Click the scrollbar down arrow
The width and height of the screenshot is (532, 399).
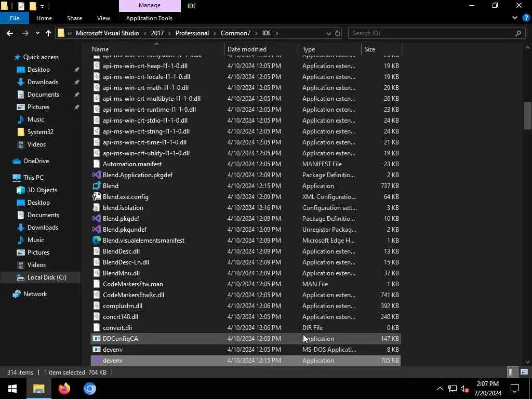[527, 362]
